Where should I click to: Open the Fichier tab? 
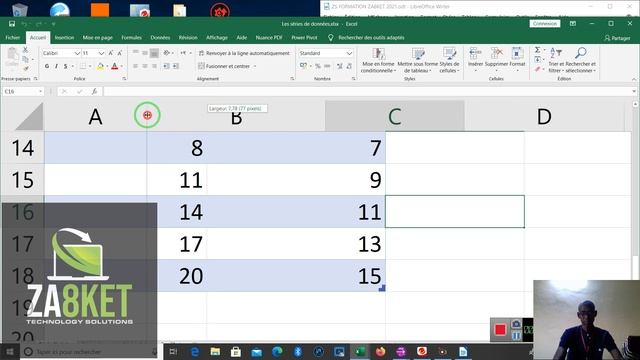point(13,38)
